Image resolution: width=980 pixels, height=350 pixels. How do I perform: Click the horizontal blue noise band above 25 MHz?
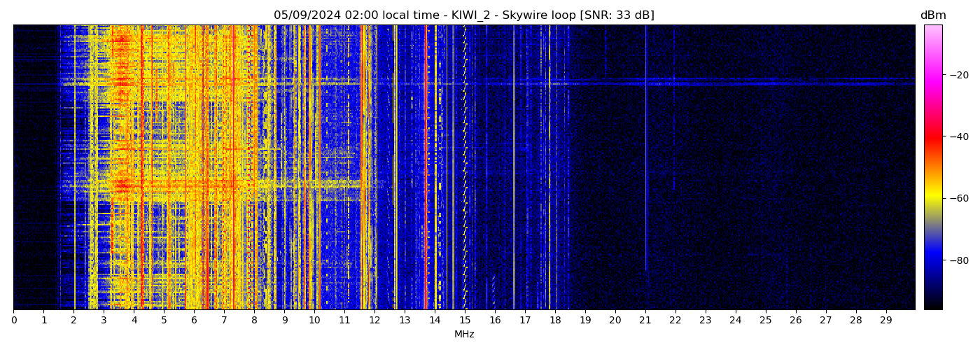pos(770,83)
